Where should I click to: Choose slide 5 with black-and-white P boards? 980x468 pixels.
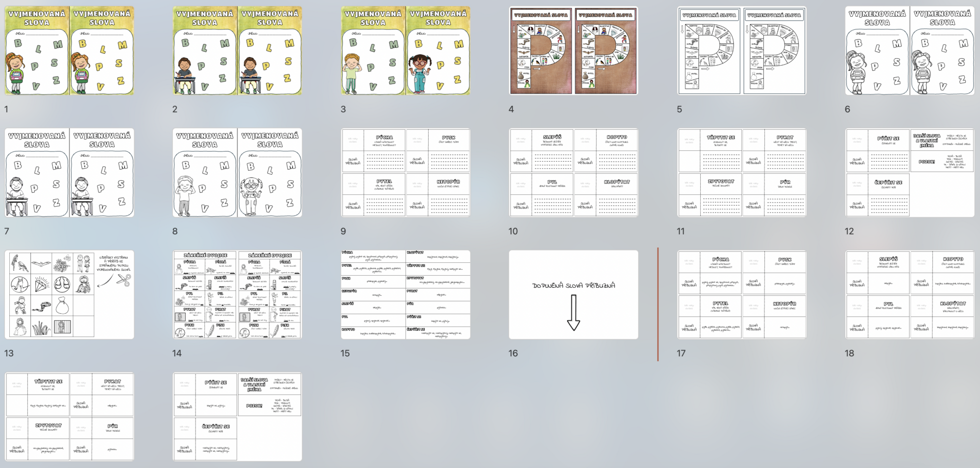pyautogui.click(x=741, y=50)
